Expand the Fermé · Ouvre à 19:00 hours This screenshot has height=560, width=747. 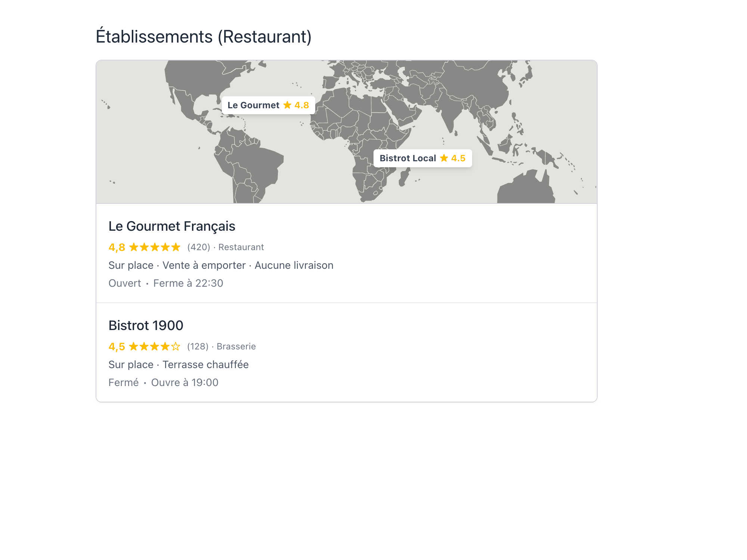coord(164,382)
